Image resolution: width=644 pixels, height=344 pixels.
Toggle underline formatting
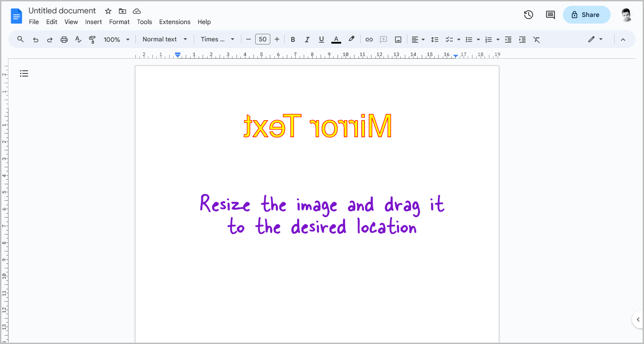[322, 39]
